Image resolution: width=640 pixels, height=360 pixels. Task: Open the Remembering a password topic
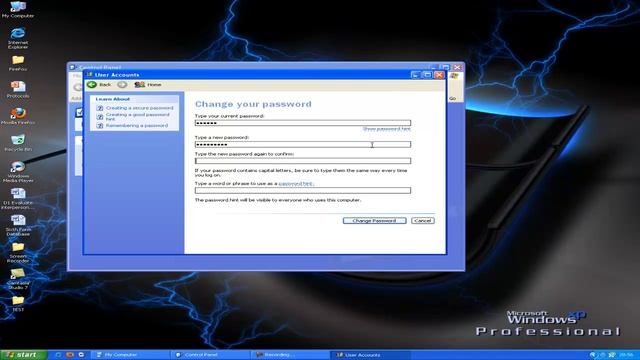point(137,126)
